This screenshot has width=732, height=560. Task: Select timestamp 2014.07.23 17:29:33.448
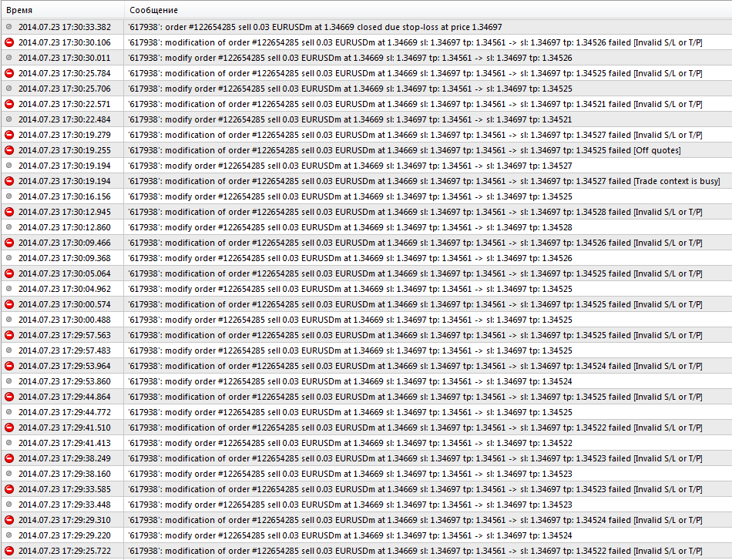pyautogui.click(x=65, y=505)
